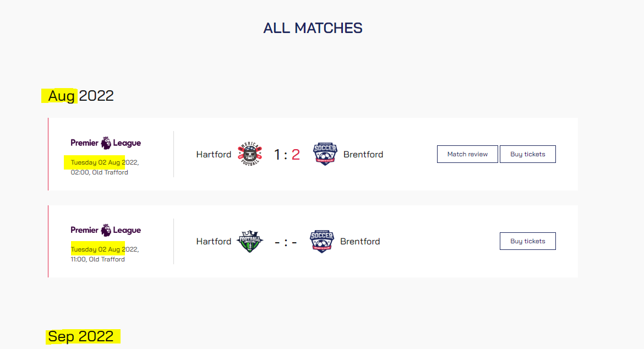Click the Sep 2022 month heading

pyautogui.click(x=80, y=336)
